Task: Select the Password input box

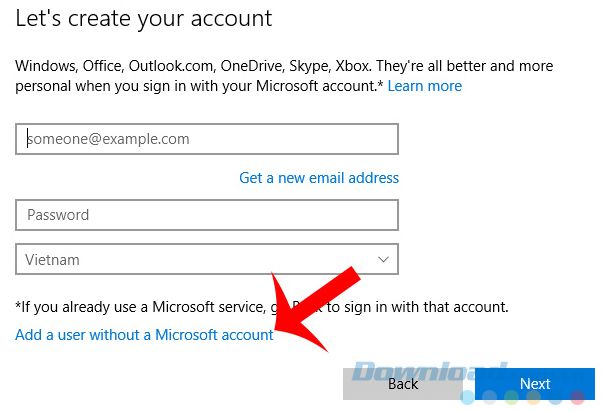Action: pos(207,215)
